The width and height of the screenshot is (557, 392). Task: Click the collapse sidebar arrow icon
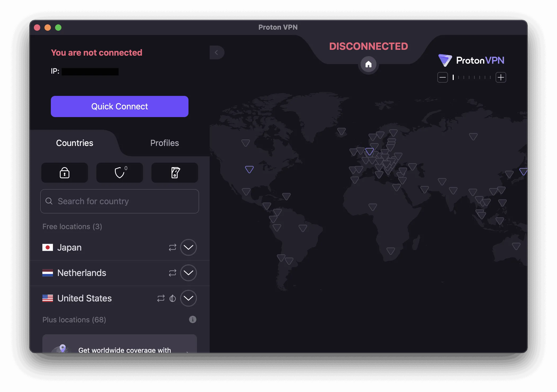point(216,52)
